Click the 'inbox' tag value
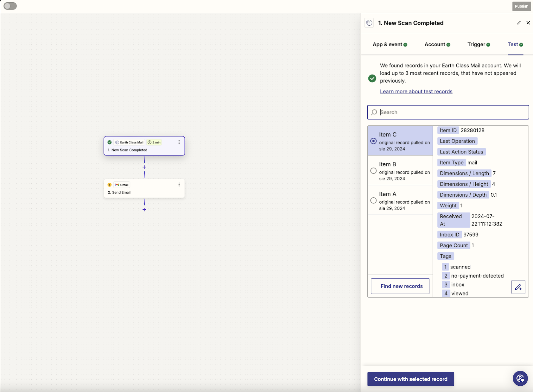The height and width of the screenshot is (392, 533). (x=457, y=285)
